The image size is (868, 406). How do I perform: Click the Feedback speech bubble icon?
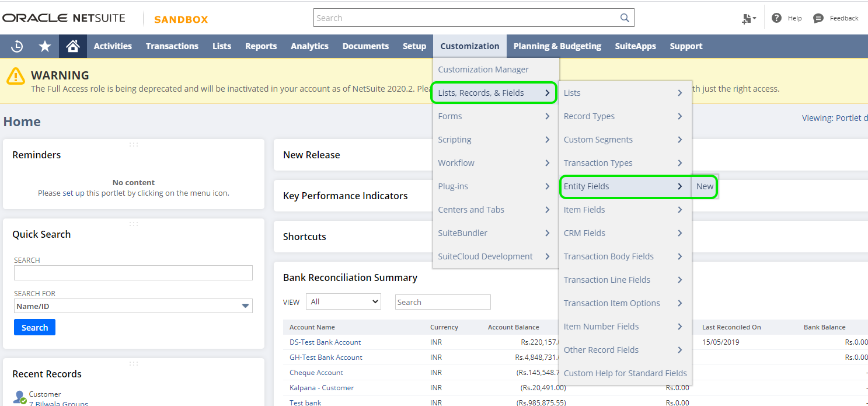[x=818, y=18]
